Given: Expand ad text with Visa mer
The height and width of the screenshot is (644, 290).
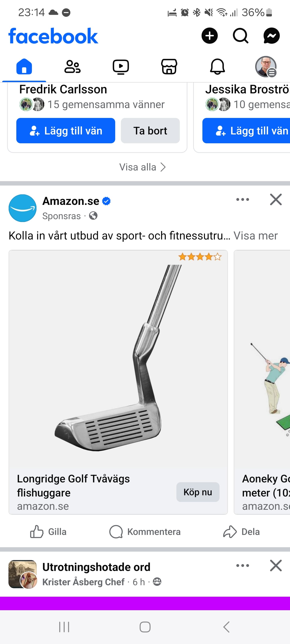Looking at the screenshot, I should (x=256, y=235).
